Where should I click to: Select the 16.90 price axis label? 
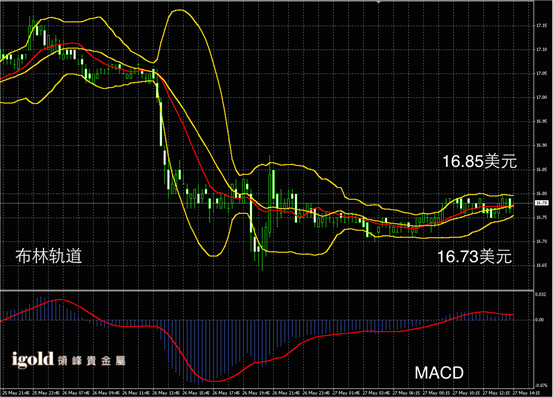(x=541, y=145)
